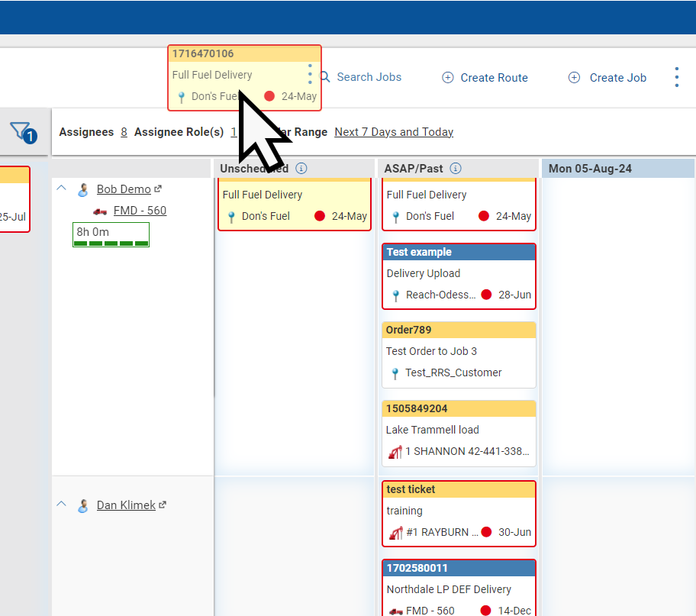The height and width of the screenshot is (616, 696).
Task: Click the pin icon next to Test_RRS_Customer
Action: (x=395, y=373)
